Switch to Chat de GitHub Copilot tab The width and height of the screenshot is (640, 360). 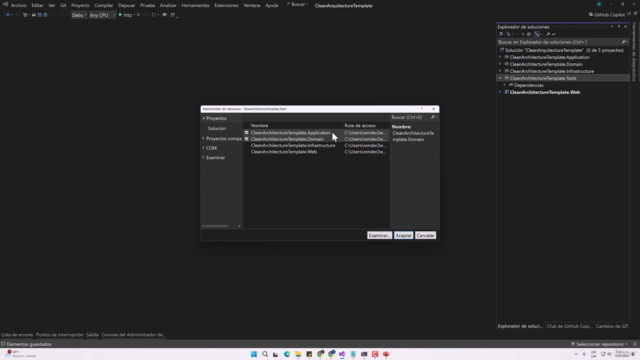[x=569, y=326]
